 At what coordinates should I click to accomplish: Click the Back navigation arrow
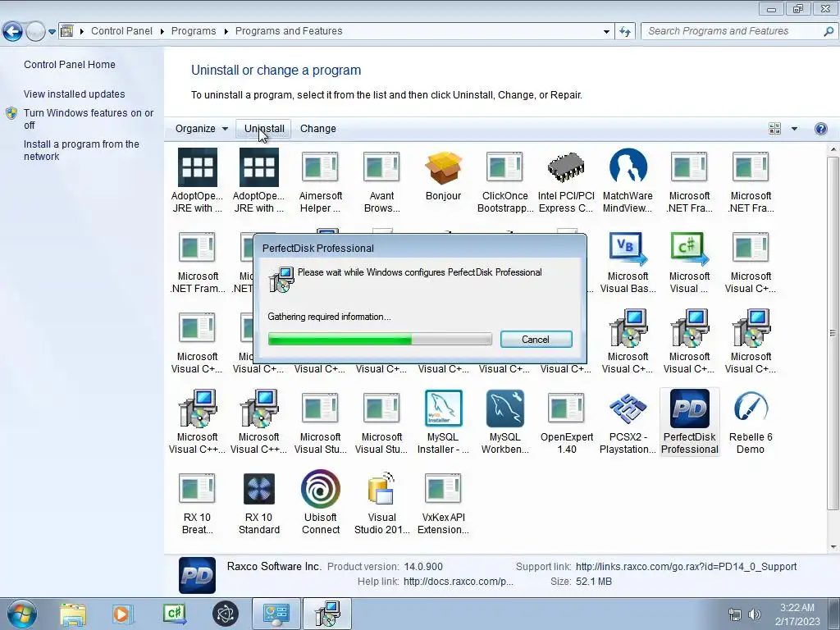click(13, 32)
